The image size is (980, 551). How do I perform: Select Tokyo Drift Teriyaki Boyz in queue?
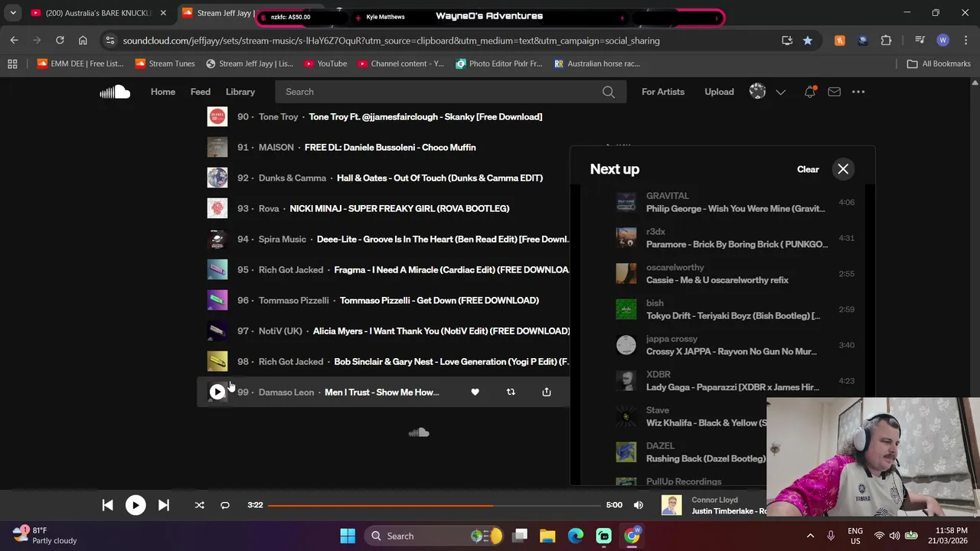click(x=733, y=315)
